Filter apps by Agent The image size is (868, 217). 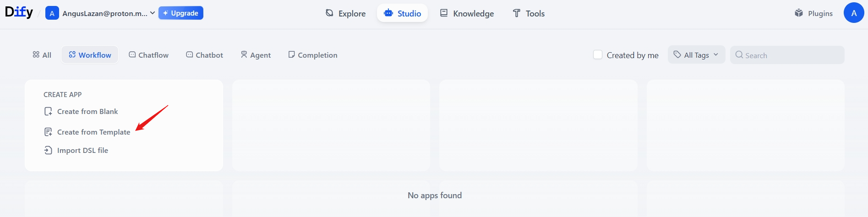point(256,55)
